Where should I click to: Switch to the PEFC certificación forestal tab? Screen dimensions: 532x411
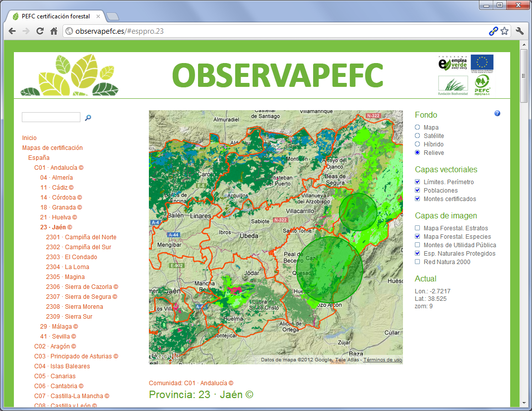pos(55,16)
